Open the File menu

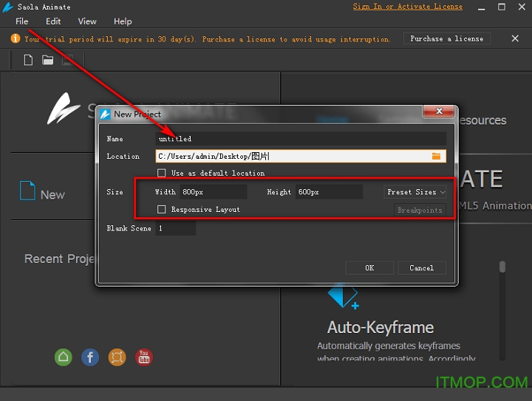tap(22, 21)
